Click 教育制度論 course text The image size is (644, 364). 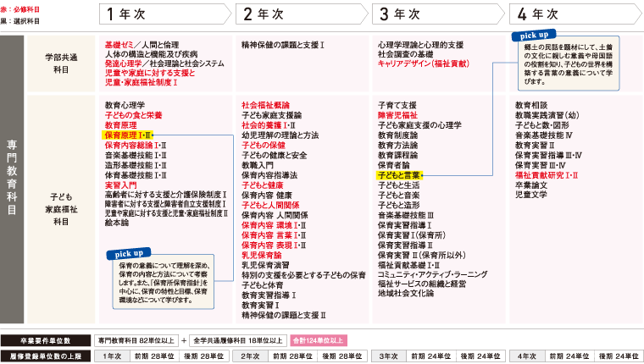(397, 135)
